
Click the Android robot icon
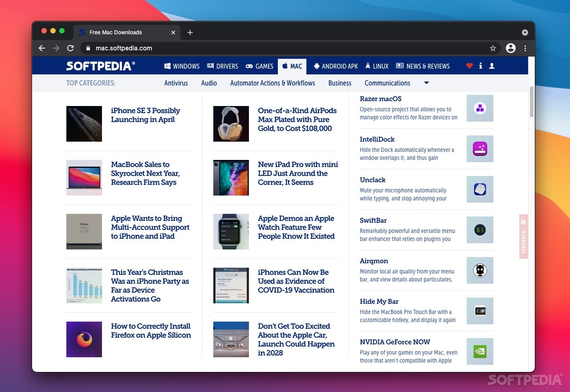coord(316,66)
